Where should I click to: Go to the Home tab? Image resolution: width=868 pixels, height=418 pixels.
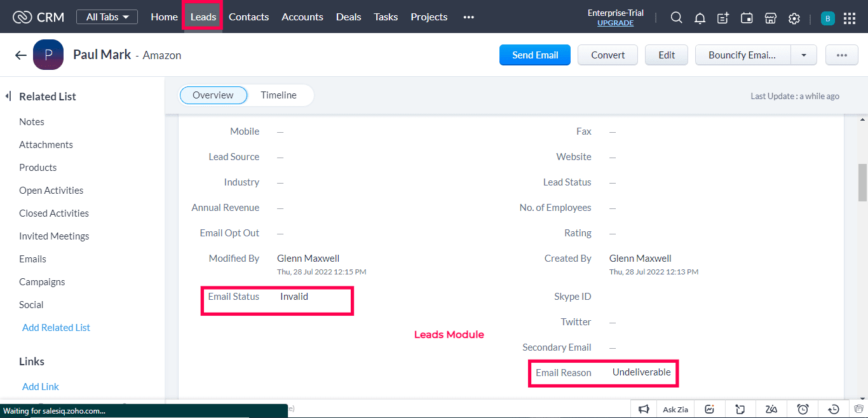[x=164, y=17]
